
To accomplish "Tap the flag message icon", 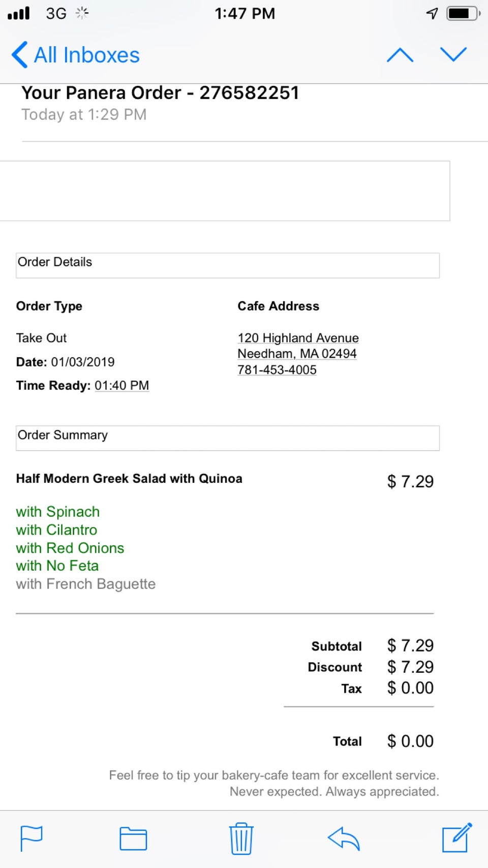I will pyautogui.click(x=31, y=838).
